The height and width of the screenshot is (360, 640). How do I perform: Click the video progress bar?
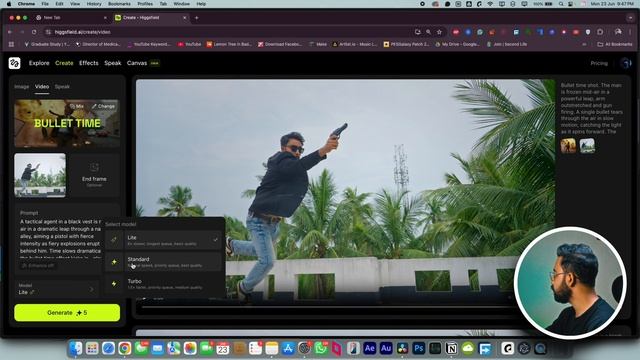[x=327, y=307]
